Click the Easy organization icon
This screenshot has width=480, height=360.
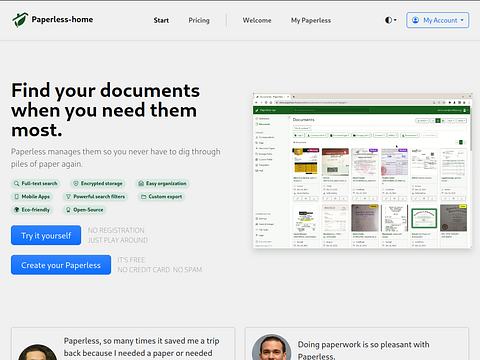(141, 183)
